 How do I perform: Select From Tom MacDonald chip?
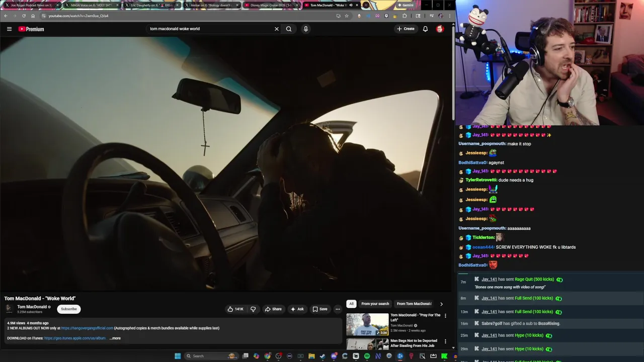tap(414, 304)
